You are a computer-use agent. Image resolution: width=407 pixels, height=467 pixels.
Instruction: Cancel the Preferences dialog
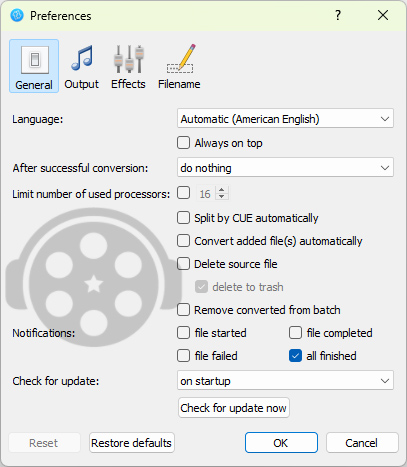pos(362,443)
